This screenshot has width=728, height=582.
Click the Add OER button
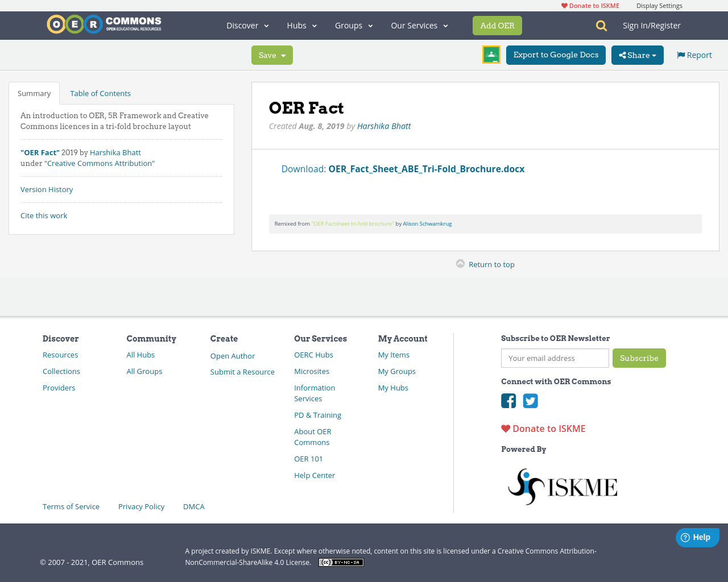point(497,26)
